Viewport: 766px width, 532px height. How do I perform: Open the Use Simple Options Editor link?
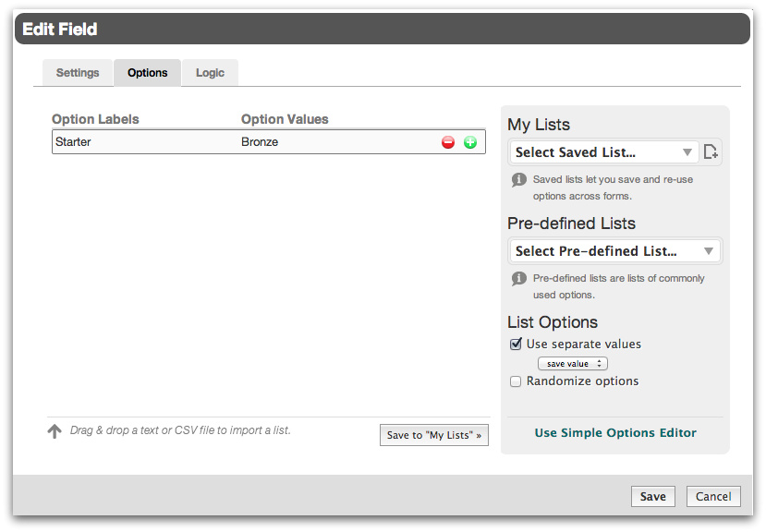tap(615, 432)
